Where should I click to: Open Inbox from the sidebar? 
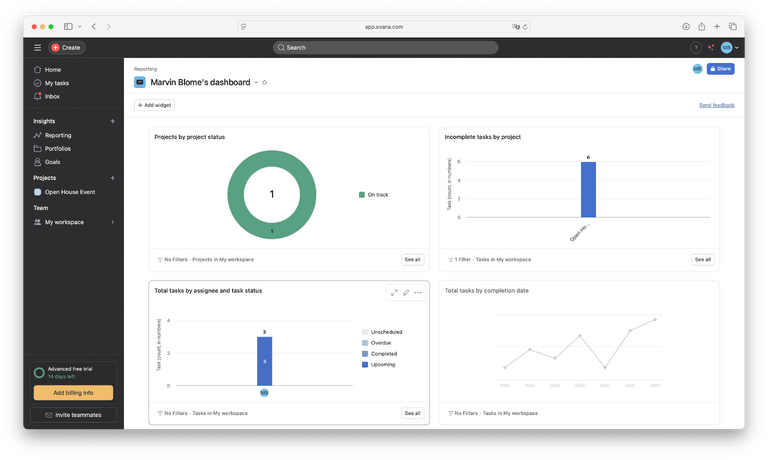pos(52,96)
